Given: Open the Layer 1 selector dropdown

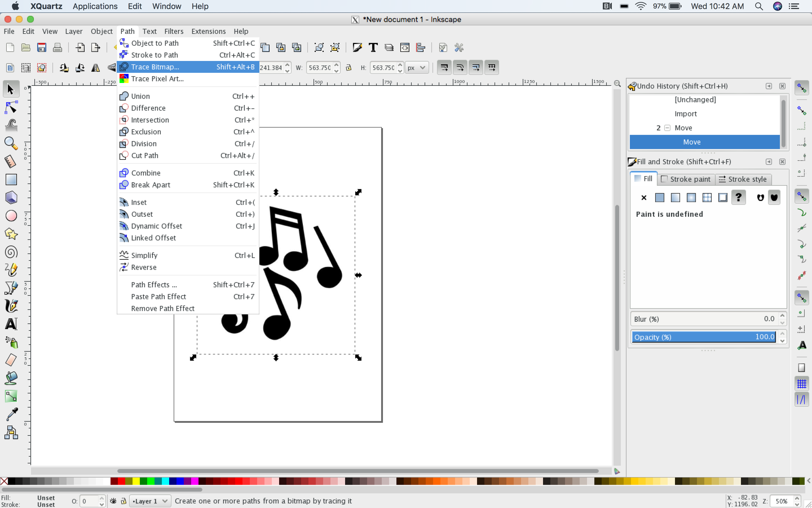Looking at the screenshot, I should 150,501.
